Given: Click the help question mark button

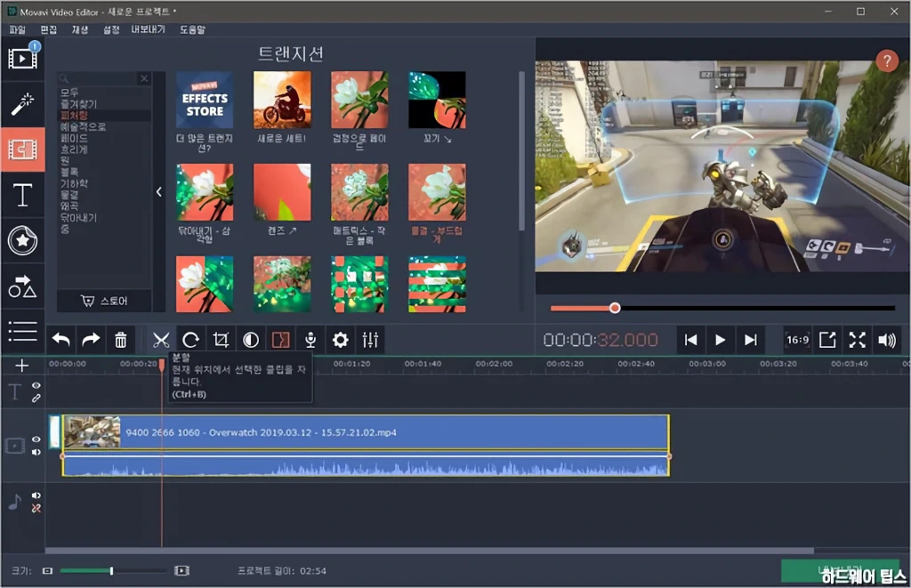Looking at the screenshot, I should click(887, 60).
